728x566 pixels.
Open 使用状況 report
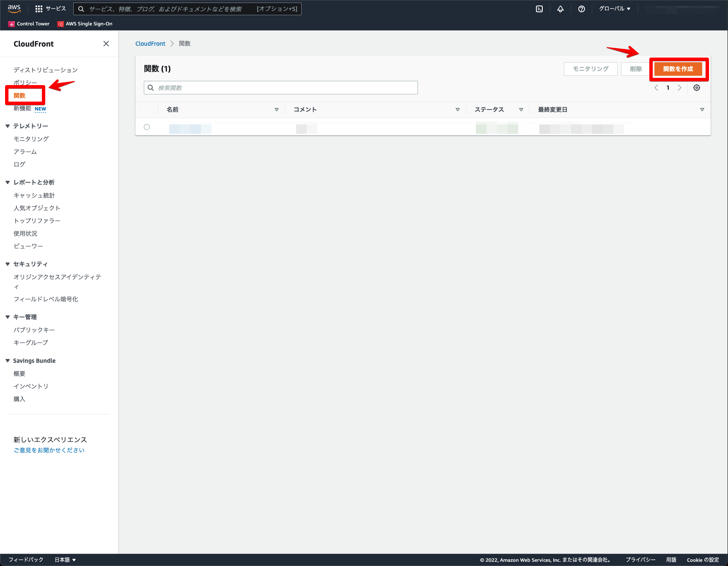click(x=25, y=233)
